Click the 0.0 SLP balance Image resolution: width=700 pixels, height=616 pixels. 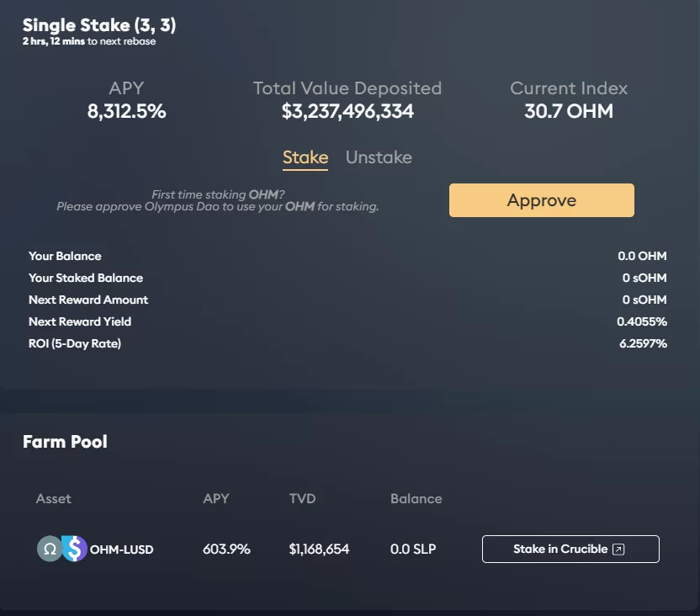tap(413, 550)
